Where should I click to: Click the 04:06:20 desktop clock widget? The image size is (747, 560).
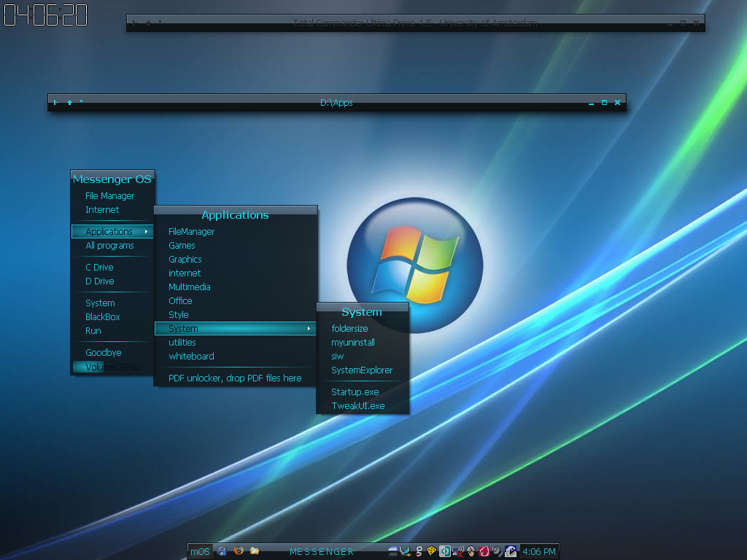click(46, 15)
